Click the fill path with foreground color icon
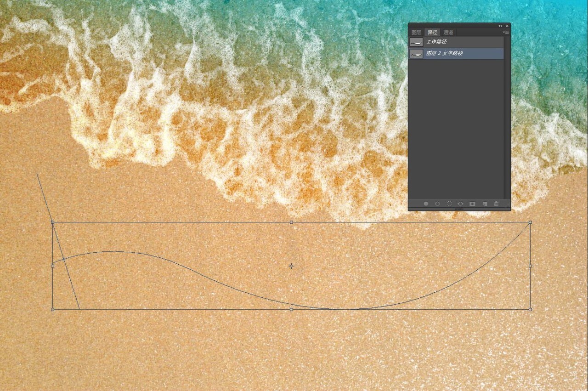The image size is (588, 391). tap(426, 204)
